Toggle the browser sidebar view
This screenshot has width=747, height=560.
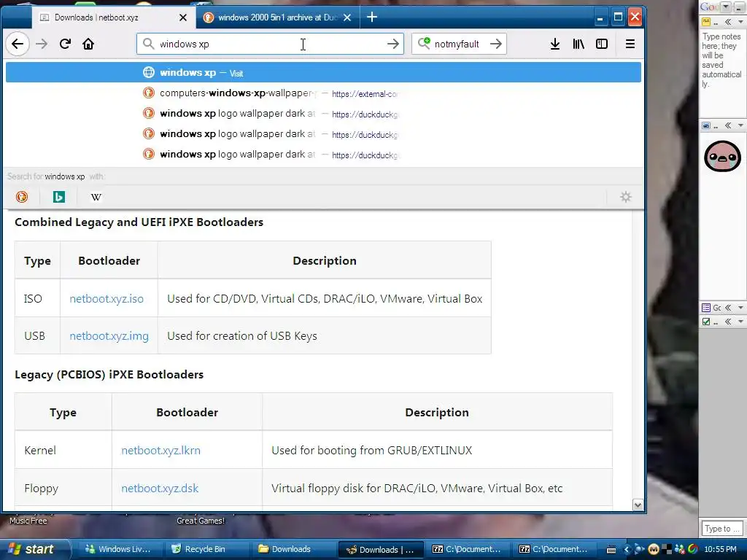pos(602,44)
